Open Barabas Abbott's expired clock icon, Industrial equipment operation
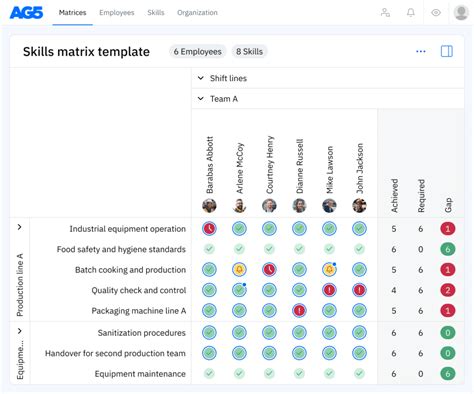 (209, 229)
